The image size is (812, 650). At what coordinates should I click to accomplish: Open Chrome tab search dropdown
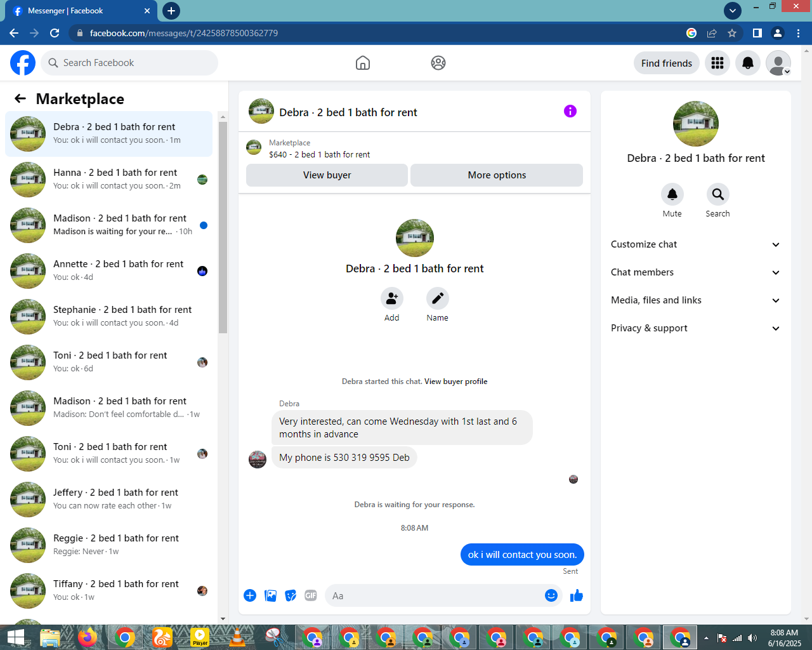pyautogui.click(x=733, y=11)
